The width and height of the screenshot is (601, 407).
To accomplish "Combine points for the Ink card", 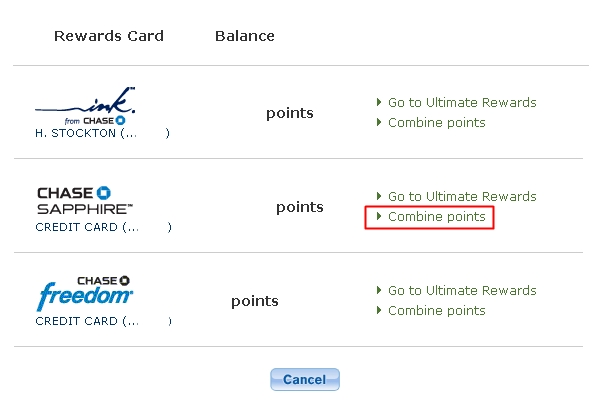I will (x=437, y=123).
